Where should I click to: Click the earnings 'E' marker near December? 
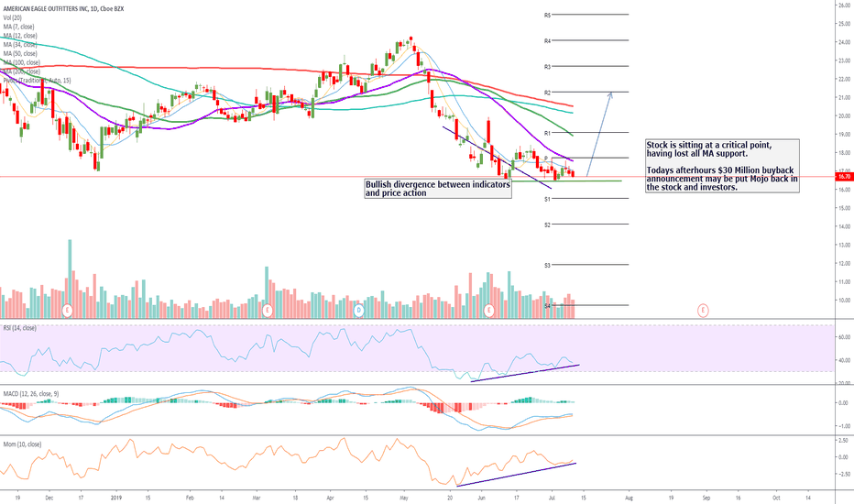point(67,311)
